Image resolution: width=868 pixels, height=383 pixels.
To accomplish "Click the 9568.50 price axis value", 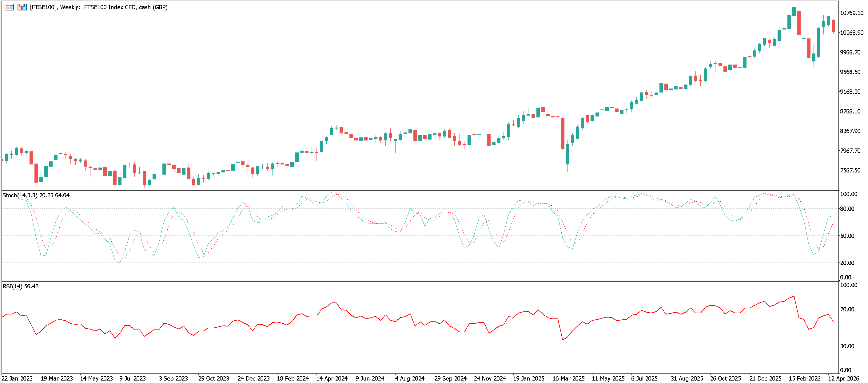I will pos(850,72).
